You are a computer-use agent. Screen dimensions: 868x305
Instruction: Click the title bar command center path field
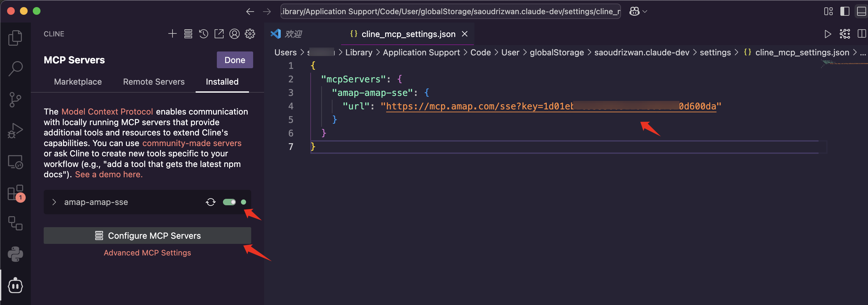pyautogui.click(x=450, y=12)
